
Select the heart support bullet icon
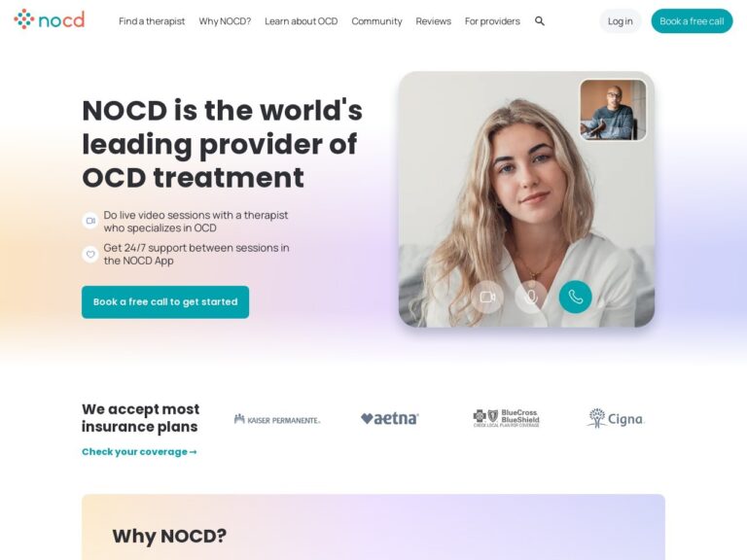click(x=90, y=255)
